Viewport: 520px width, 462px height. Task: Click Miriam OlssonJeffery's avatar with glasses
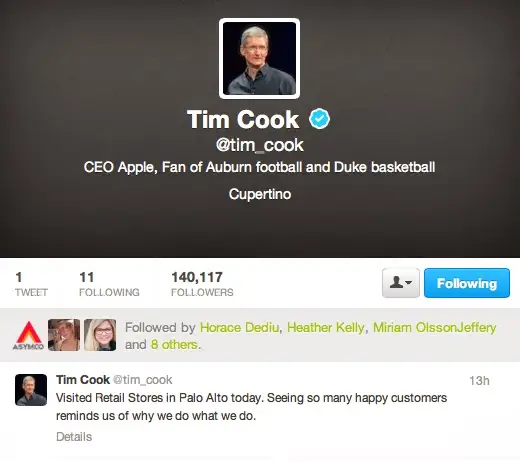tap(100, 335)
